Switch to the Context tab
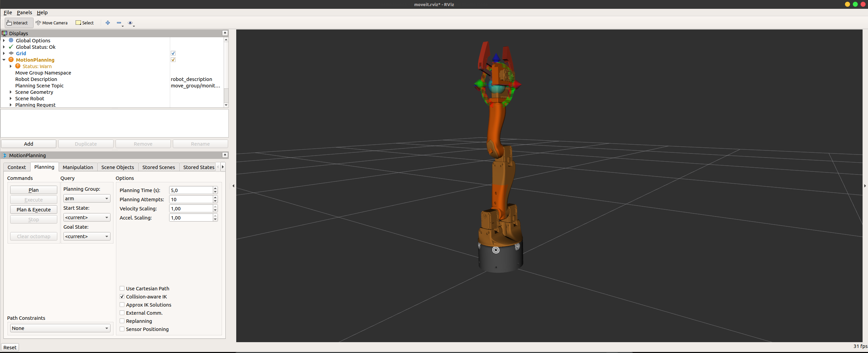 coord(17,167)
